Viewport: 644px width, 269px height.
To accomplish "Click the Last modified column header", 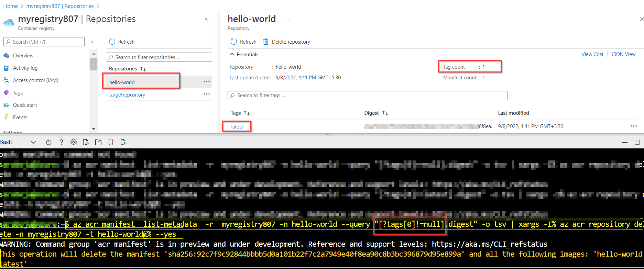I will tap(513, 113).
